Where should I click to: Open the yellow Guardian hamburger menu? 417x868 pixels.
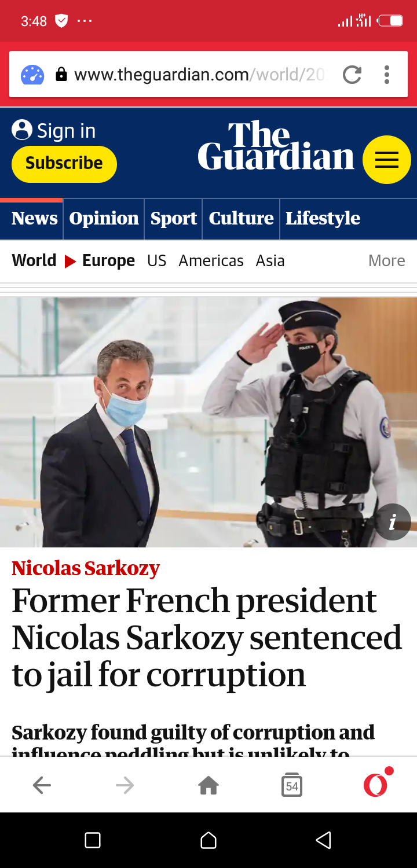tap(387, 160)
